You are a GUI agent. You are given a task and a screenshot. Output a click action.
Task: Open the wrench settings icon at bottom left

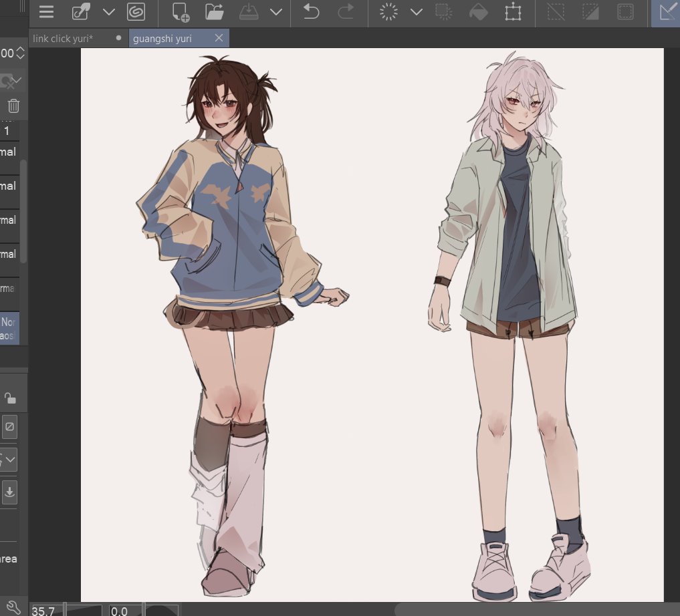coord(13,607)
